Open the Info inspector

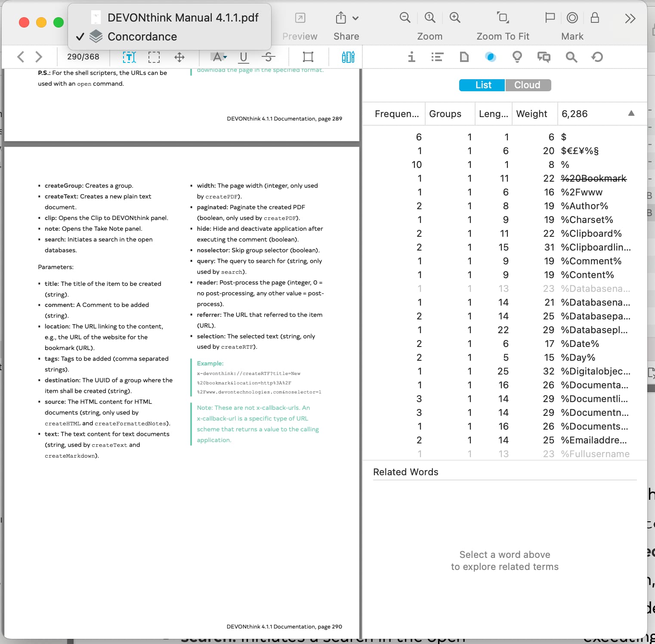point(411,57)
